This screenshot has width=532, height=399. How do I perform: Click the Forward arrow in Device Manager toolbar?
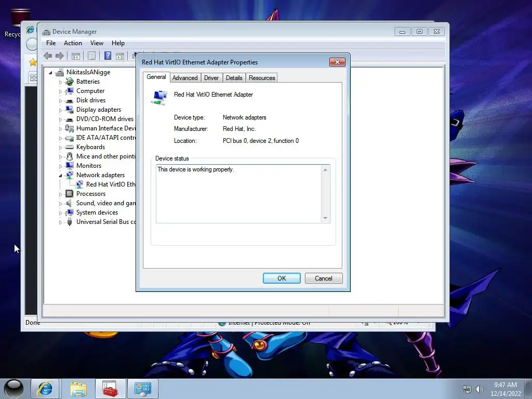click(60, 56)
